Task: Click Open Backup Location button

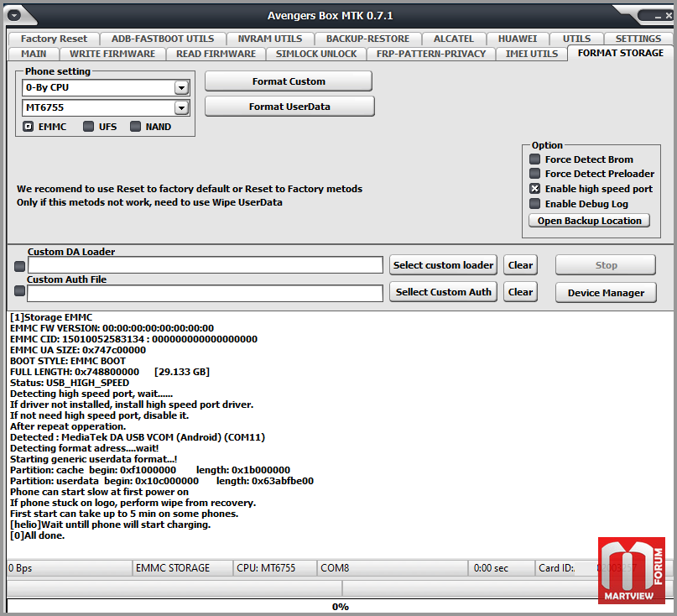Action: [x=590, y=221]
